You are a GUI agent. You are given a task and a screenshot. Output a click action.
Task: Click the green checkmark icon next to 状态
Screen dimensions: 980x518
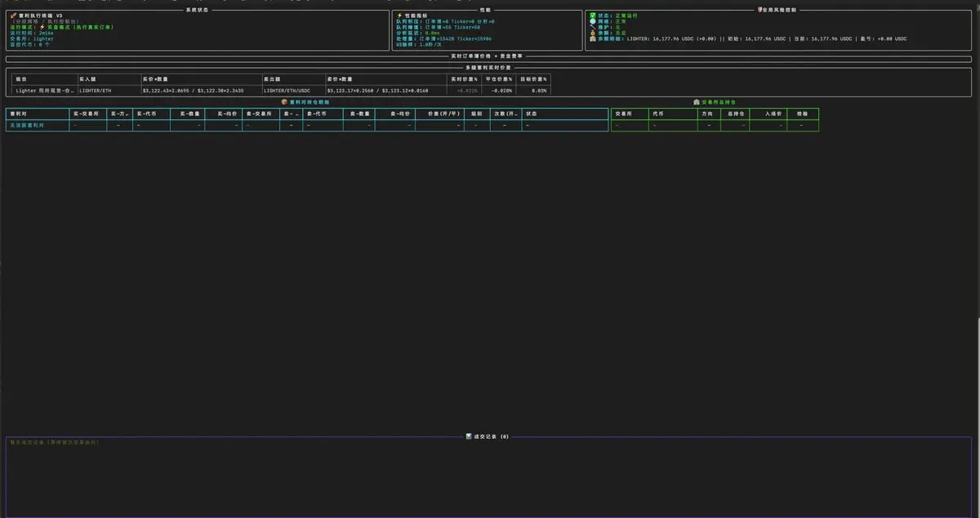pos(593,16)
